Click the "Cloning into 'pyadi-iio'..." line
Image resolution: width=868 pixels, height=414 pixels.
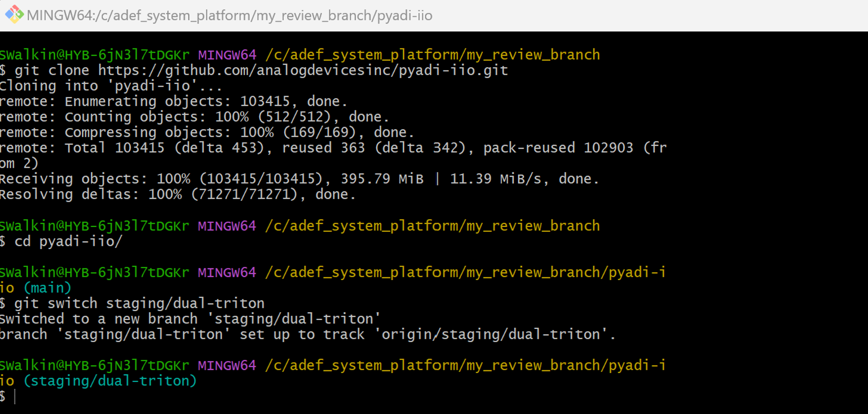(110, 86)
